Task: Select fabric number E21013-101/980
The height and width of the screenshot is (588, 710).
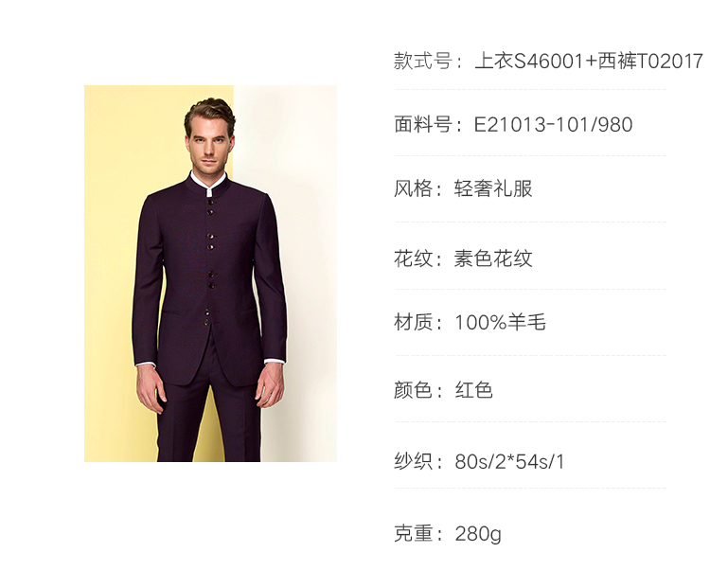Action: point(554,125)
